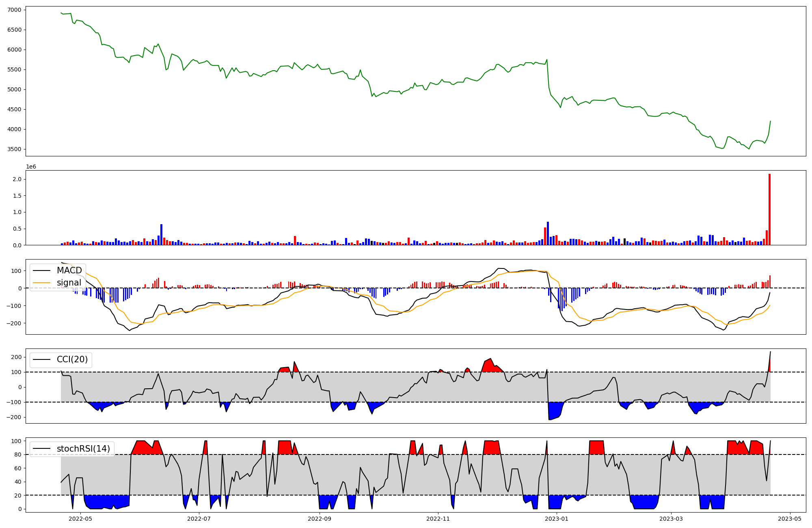Viewport: 812px width, 528px height.
Task: Click the 2022-11 date tick label
Action: pyautogui.click(x=438, y=519)
